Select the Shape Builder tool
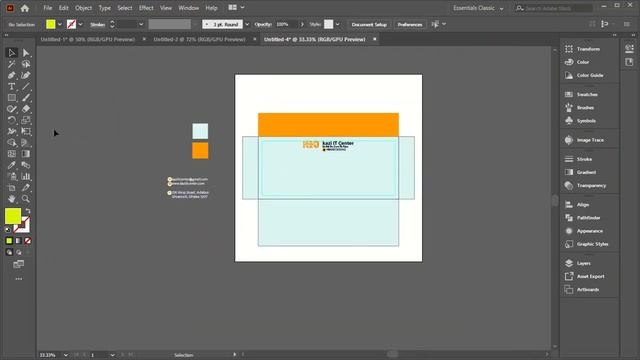This screenshot has width=640, height=360. pos(11,143)
